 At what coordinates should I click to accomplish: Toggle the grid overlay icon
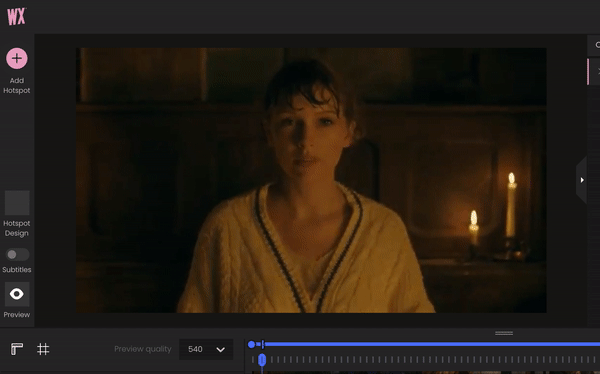pyautogui.click(x=43, y=349)
